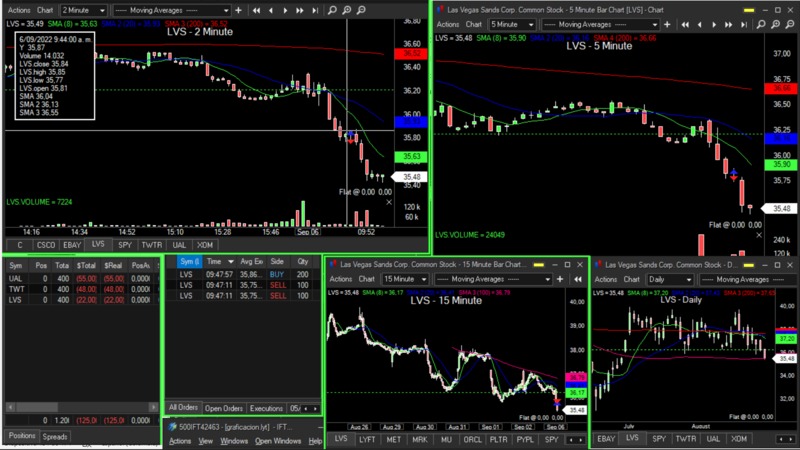Switch to the Spreads tab
The image size is (800, 450).
(x=55, y=437)
